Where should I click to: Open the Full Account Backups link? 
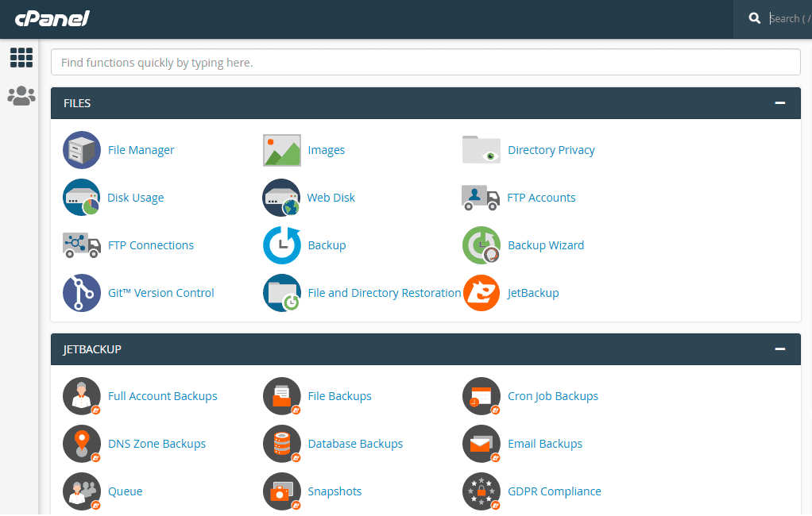[162, 396]
